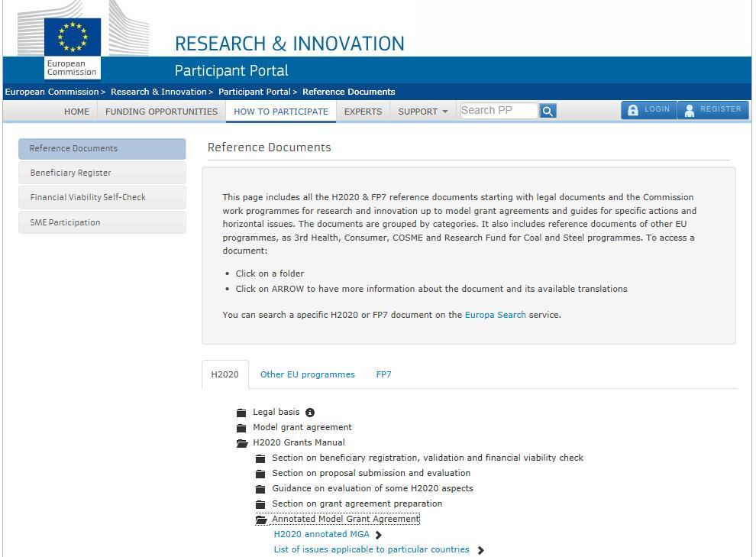
Task: Click the open folder icon for H2020 Grants Manual
Action: 242,443
